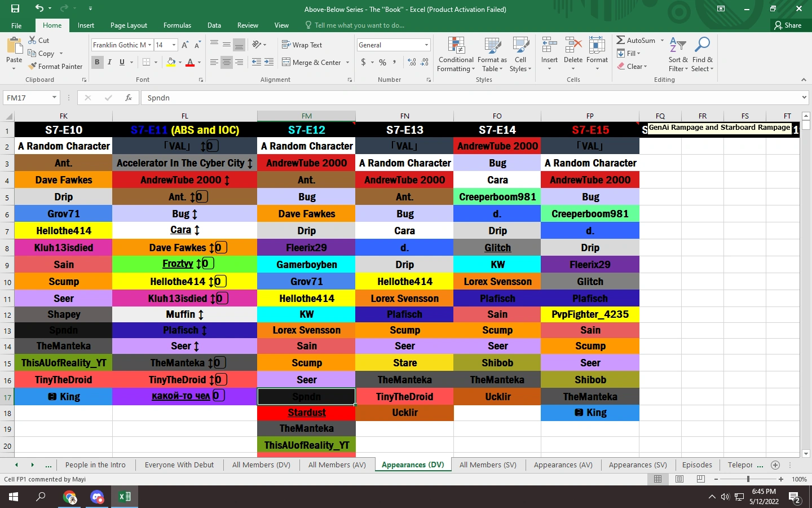Click the Increase Decimal icon
Viewport: 812px width, 508px height.
tap(412, 62)
